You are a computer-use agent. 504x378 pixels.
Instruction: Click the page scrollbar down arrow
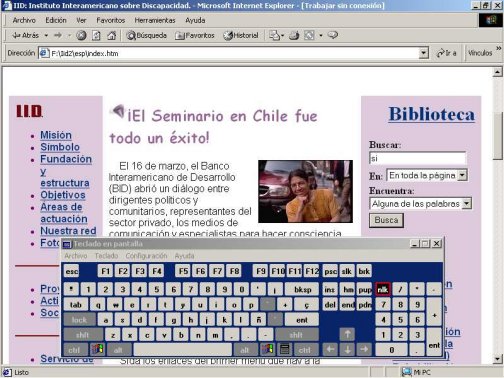click(497, 359)
